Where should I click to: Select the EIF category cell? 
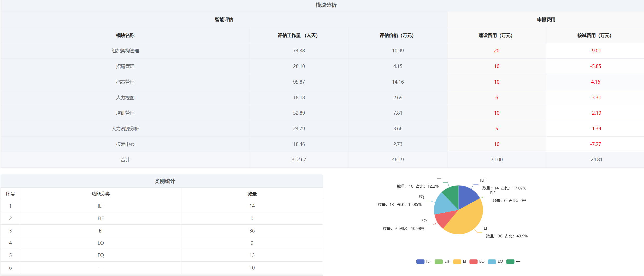(101, 219)
